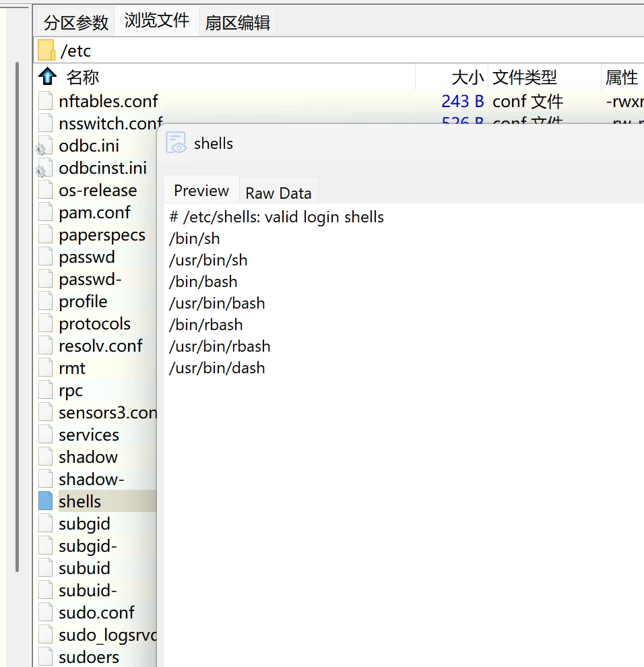The width and height of the screenshot is (644, 667).
Task: Sort files by 大小 column header
Action: 468,77
